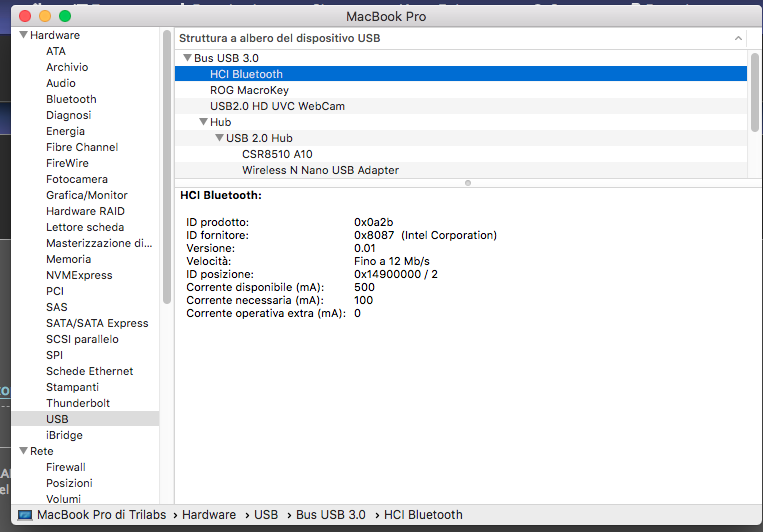The width and height of the screenshot is (763, 532).
Task: Select Schede Ethernet entry
Action: [x=90, y=371]
